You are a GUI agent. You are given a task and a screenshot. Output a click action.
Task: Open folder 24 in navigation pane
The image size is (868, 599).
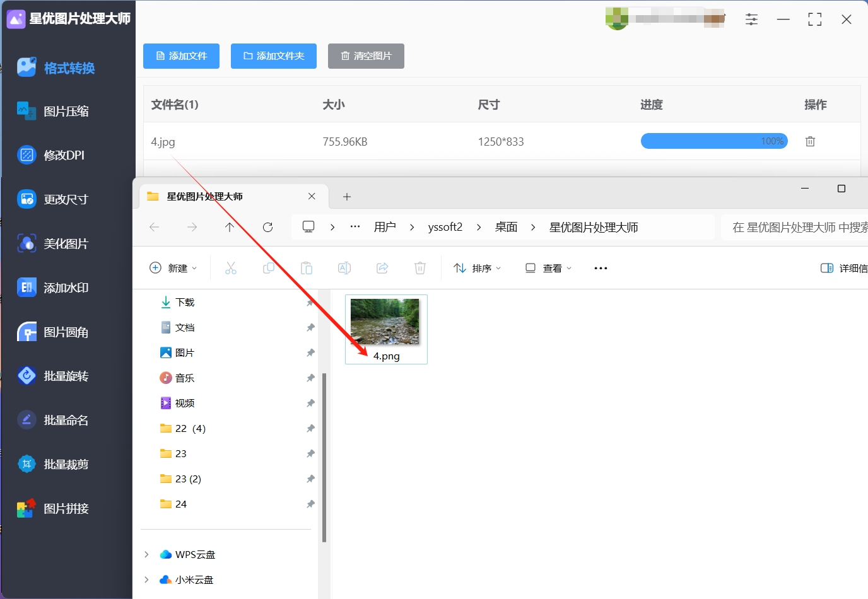173,504
